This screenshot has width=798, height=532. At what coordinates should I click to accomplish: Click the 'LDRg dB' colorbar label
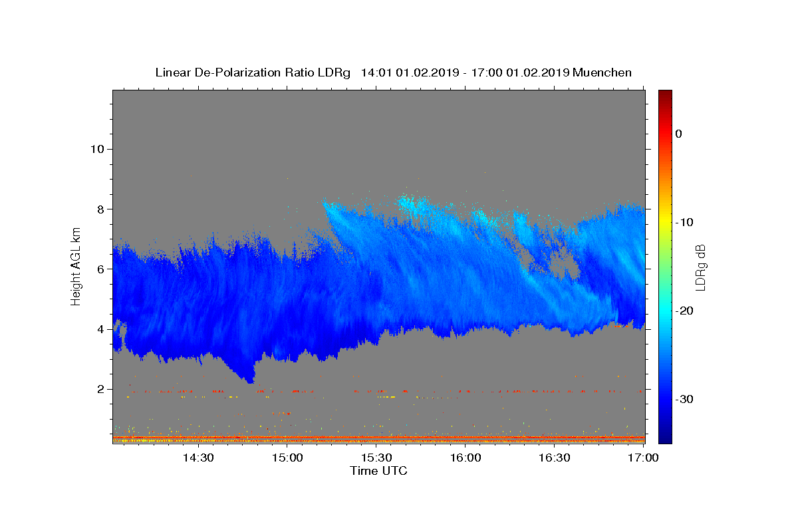pyautogui.click(x=700, y=267)
